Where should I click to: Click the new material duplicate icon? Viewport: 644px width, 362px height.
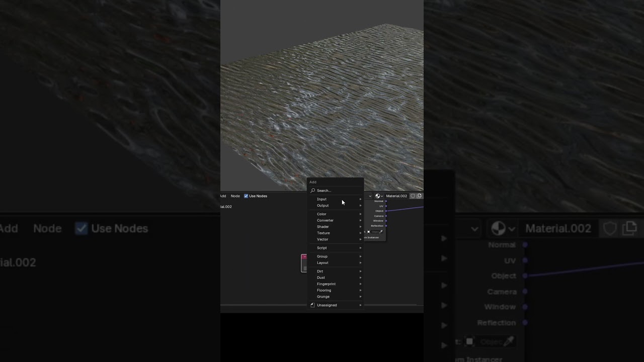(x=419, y=196)
